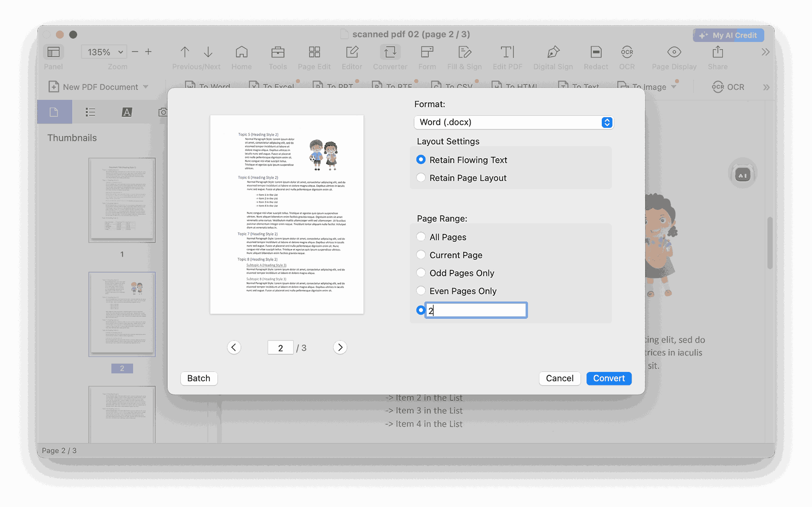Image resolution: width=812 pixels, height=507 pixels.
Task: Open the Digital Sign tool
Action: tap(553, 52)
